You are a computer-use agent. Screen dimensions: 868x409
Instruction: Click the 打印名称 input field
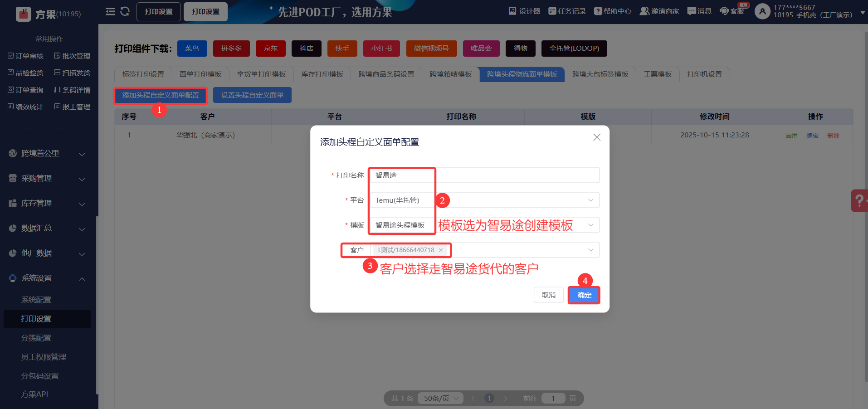pos(484,175)
